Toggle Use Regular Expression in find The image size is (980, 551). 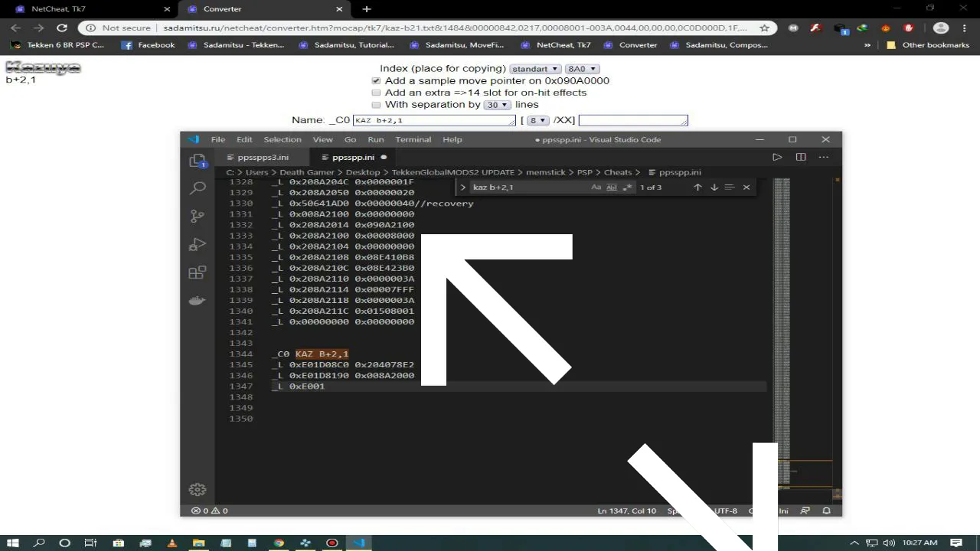click(x=628, y=187)
